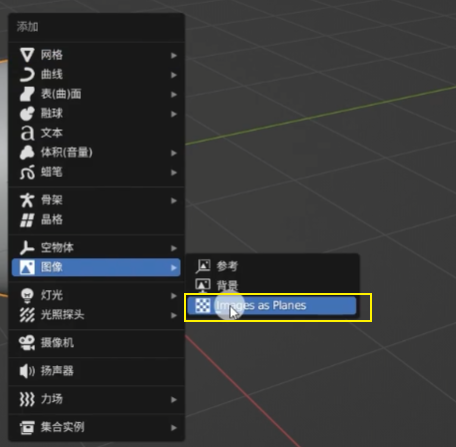Open the 体积(音量) menu entry
This screenshot has width=456, height=447.
pos(96,153)
